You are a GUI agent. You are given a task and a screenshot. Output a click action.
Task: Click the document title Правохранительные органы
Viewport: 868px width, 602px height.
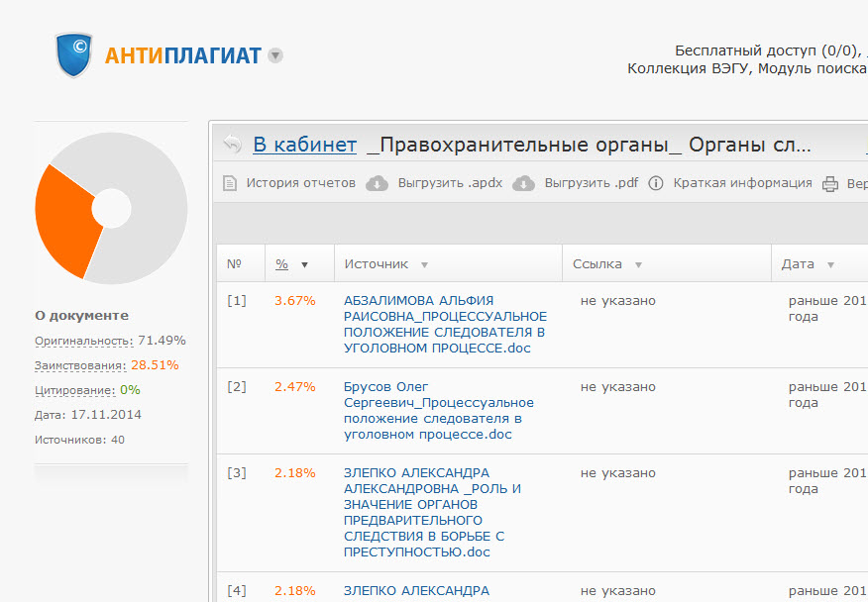click(589, 145)
